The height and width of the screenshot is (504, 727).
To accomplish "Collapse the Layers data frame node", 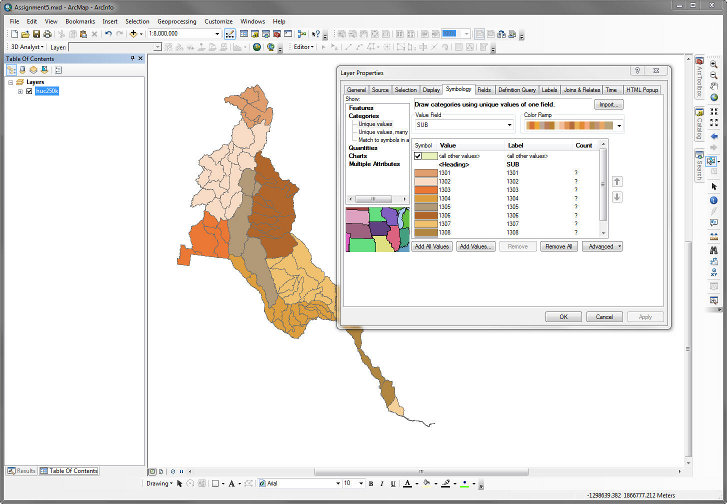I will [x=11, y=82].
